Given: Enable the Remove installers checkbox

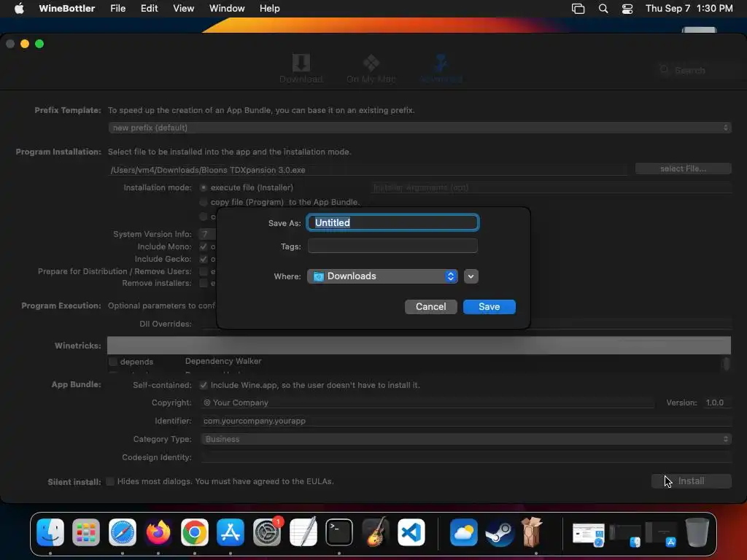Looking at the screenshot, I should (204, 284).
